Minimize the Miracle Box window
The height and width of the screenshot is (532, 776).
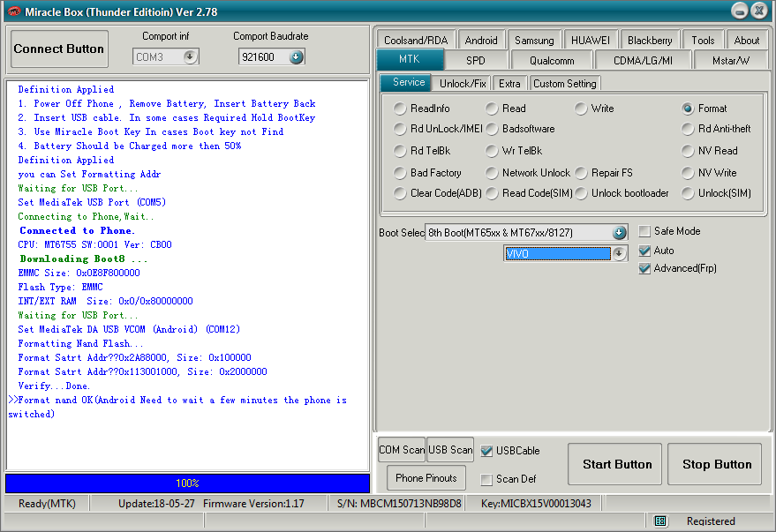click(x=740, y=11)
